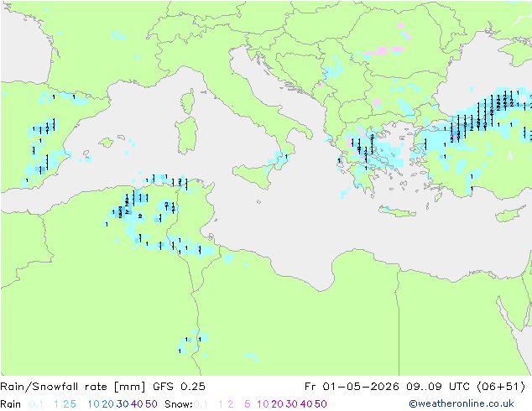
Task: Click the 'Rain/Snowfall rate [mm]' title text
Action: (x=73, y=387)
